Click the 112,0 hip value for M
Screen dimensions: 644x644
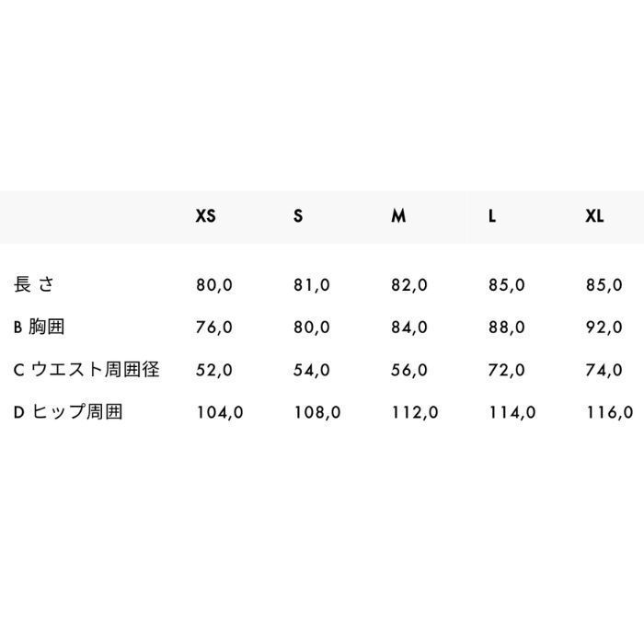point(415,412)
